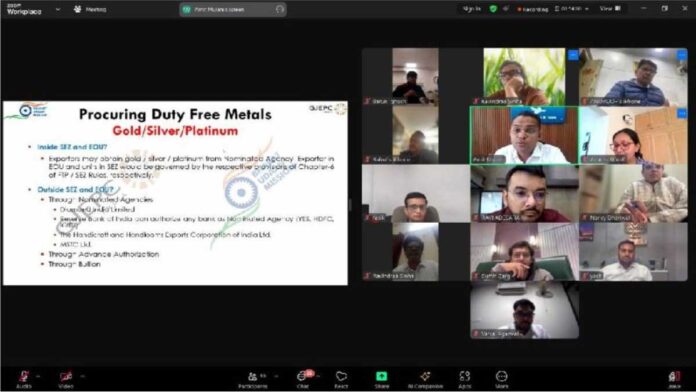Maximize the Zoom meeting window

click(x=664, y=8)
